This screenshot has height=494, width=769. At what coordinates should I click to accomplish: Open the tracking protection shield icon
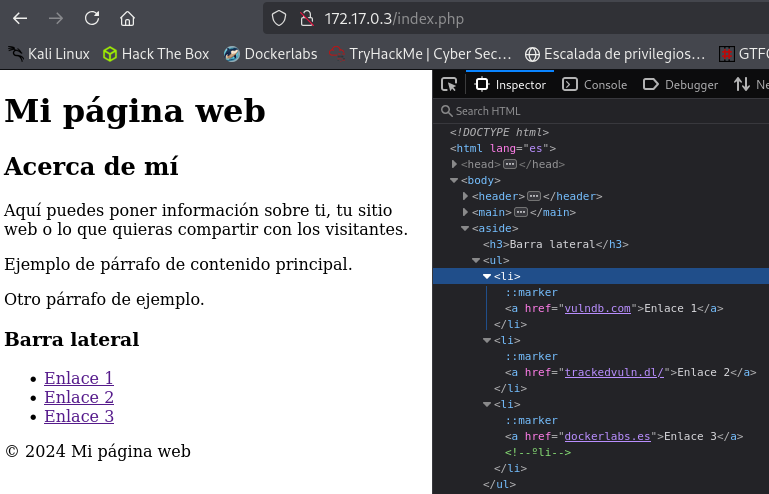pos(279,19)
